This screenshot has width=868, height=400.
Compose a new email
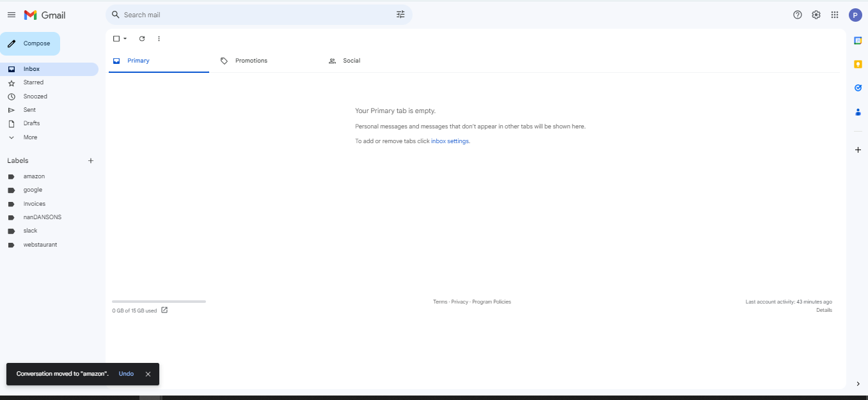click(x=30, y=43)
